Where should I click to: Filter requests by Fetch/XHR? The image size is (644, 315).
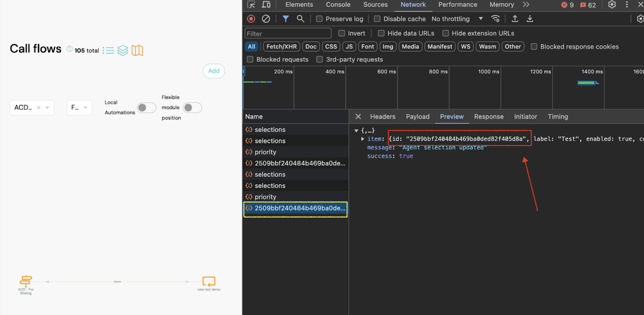(x=281, y=47)
